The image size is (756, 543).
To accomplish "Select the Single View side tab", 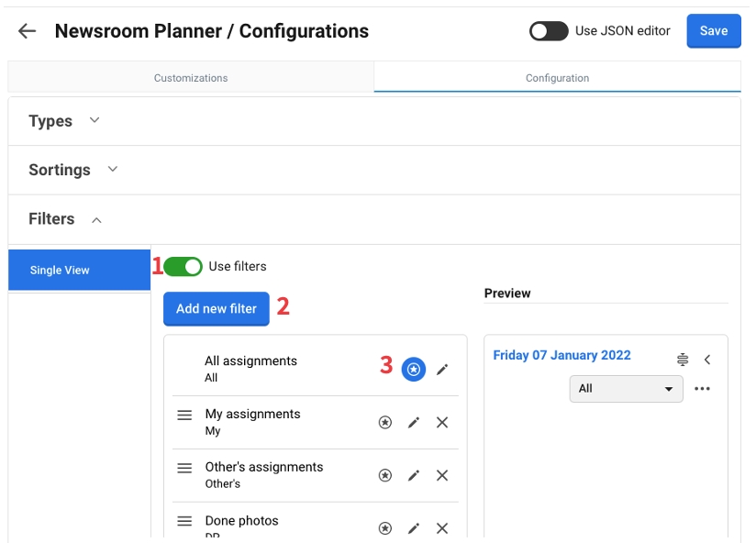I will tap(79, 271).
